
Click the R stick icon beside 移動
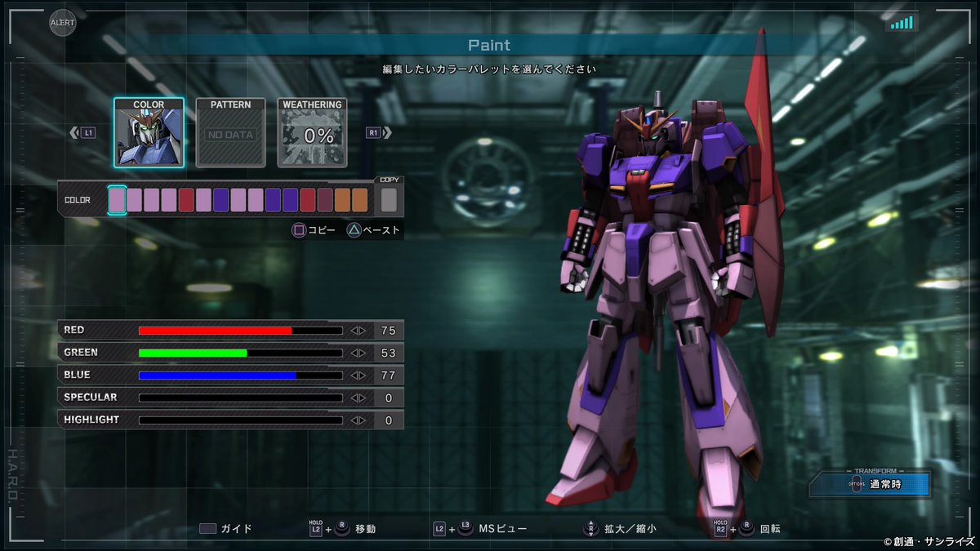coord(342,528)
